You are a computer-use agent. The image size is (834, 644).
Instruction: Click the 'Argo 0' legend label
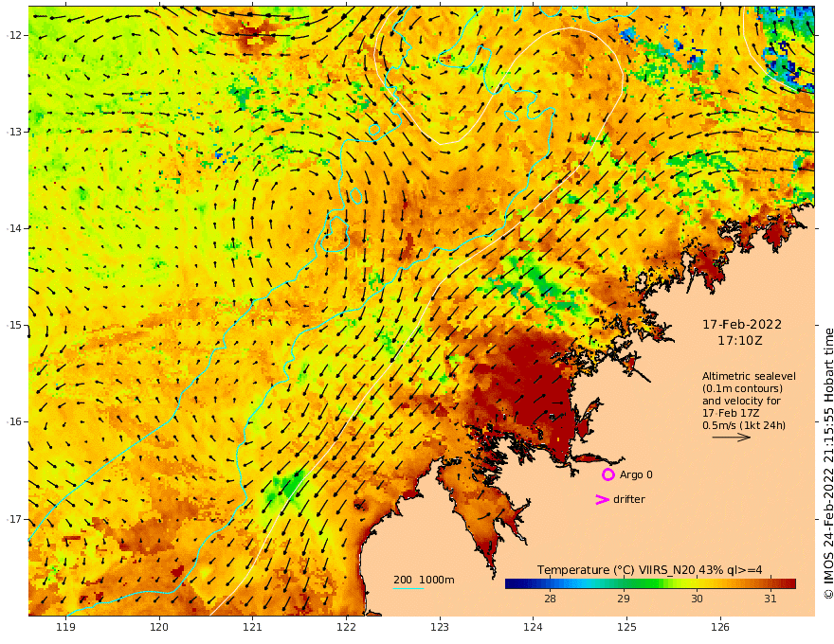click(636, 474)
